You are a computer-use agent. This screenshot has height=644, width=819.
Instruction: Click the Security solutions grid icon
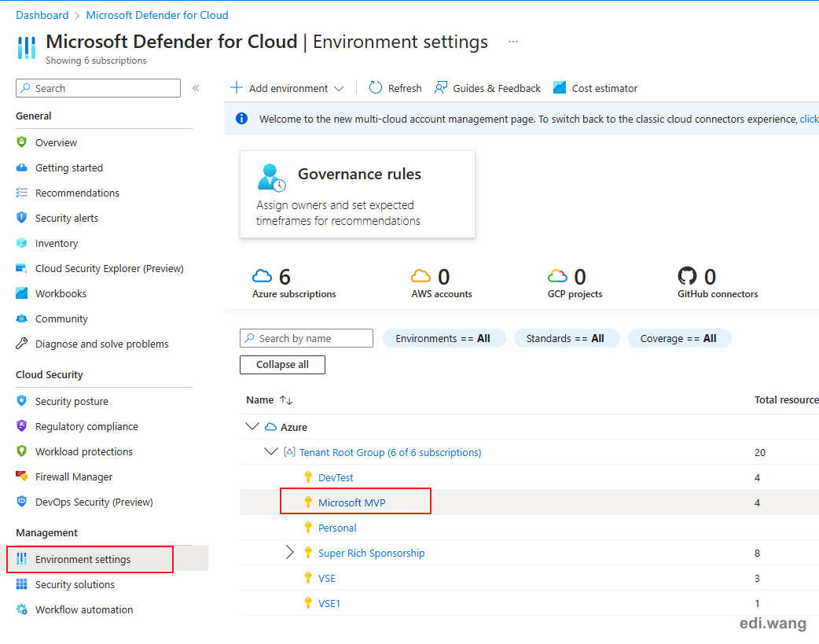[21, 584]
